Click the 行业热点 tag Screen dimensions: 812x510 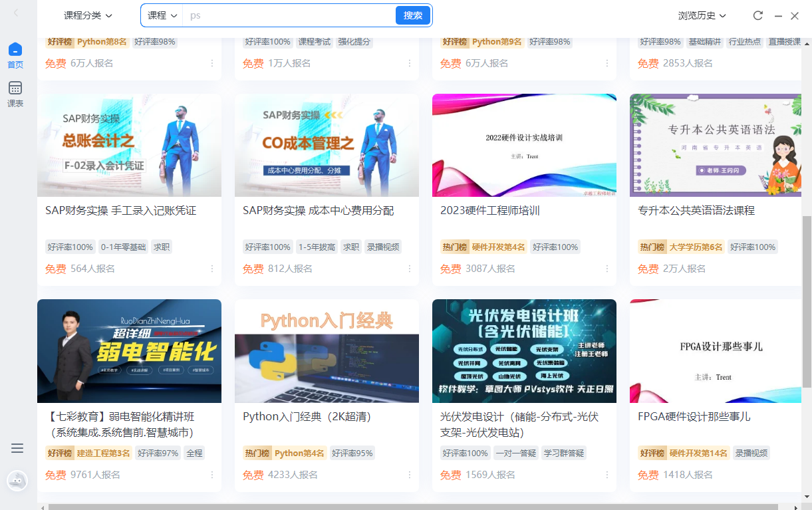click(744, 41)
